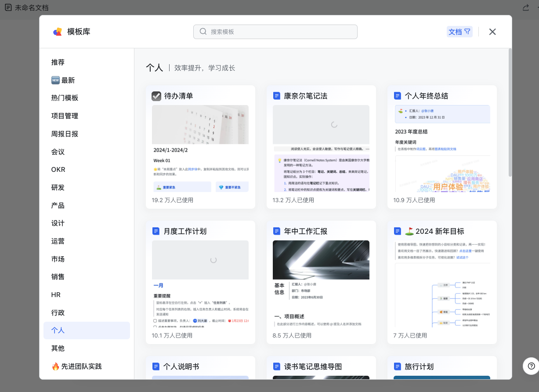Select the 推荐 category in sidebar
The width and height of the screenshot is (539, 392).
58,62
